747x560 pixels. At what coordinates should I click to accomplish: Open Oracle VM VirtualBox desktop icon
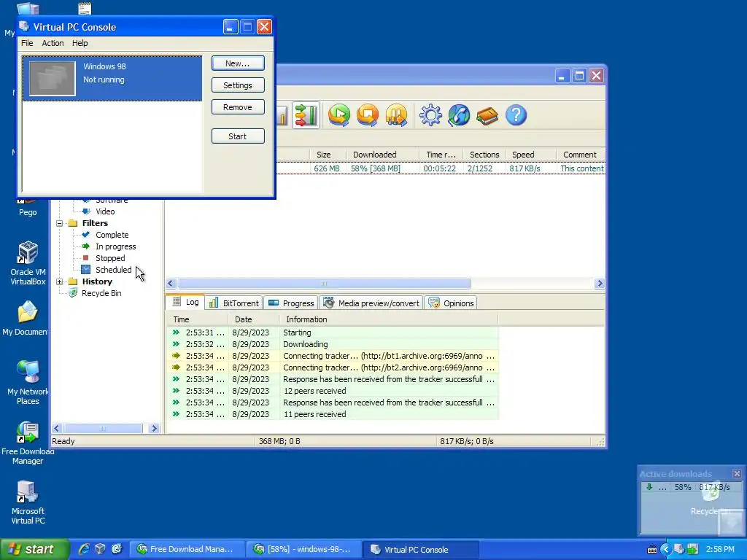(x=28, y=262)
